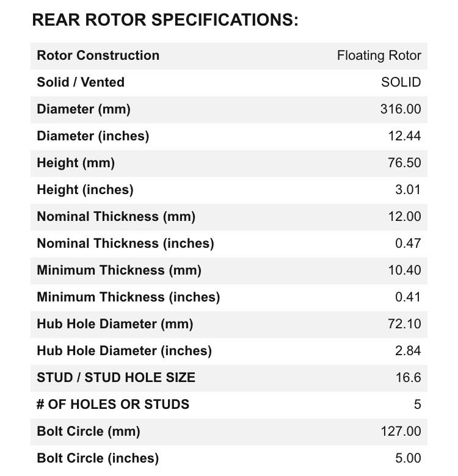
Task: Select the Rotor Construction label
Action: tap(98, 56)
